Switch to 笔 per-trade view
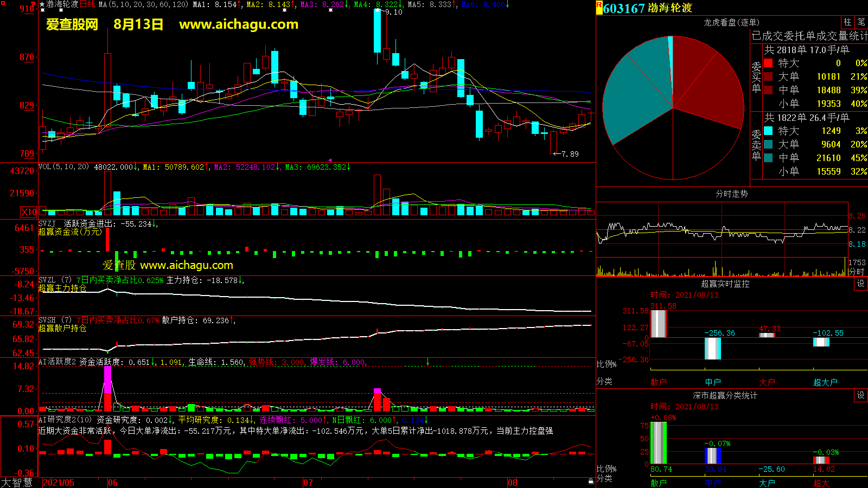The width and height of the screenshot is (868, 488). tap(861, 22)
